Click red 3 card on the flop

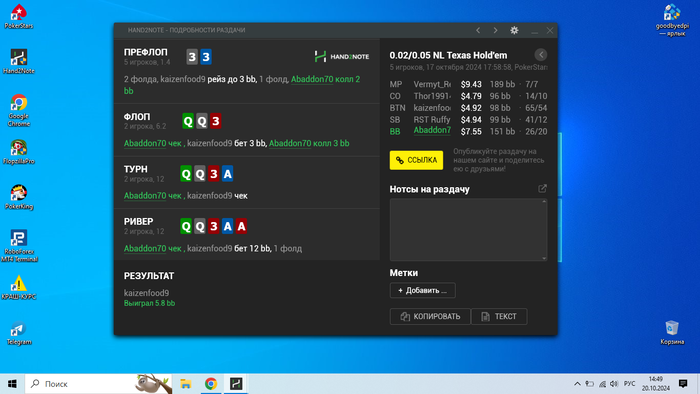click(x=216, y=121)
